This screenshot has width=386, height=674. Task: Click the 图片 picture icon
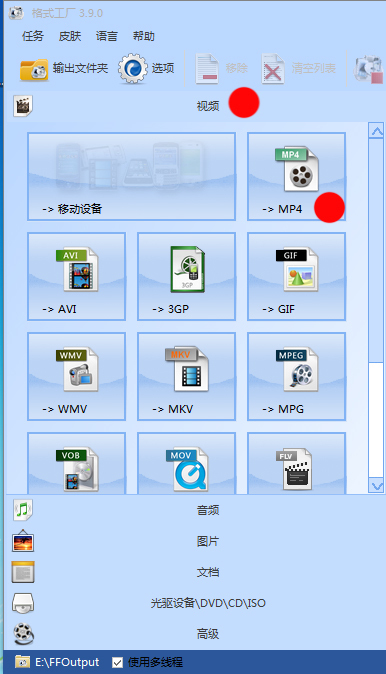point(23,541)
